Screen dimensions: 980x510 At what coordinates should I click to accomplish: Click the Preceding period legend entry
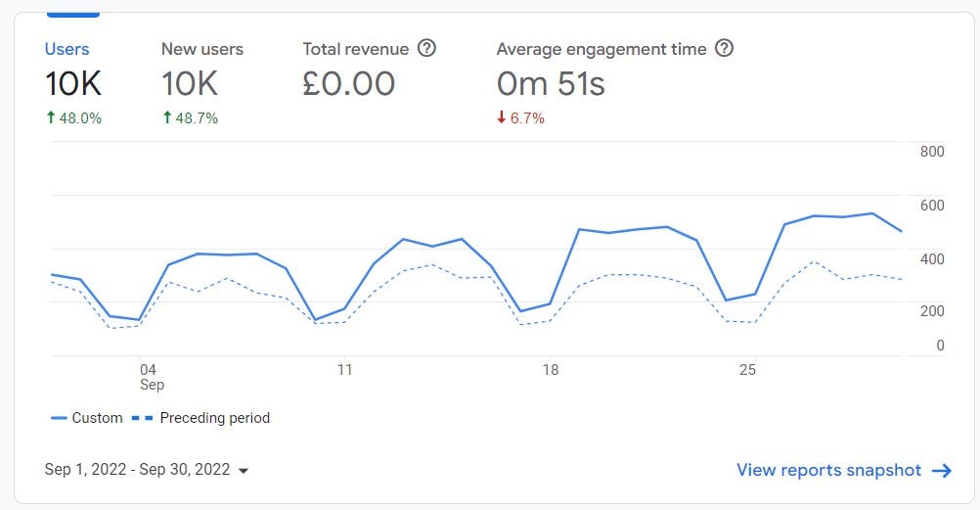coord(200,418)
